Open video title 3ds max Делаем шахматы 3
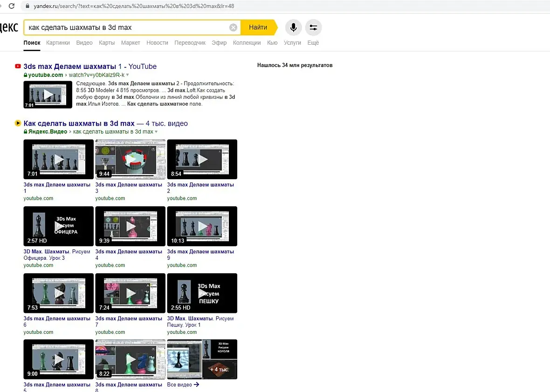The width and height of the screenshot is (550, 392). point(129,188)
